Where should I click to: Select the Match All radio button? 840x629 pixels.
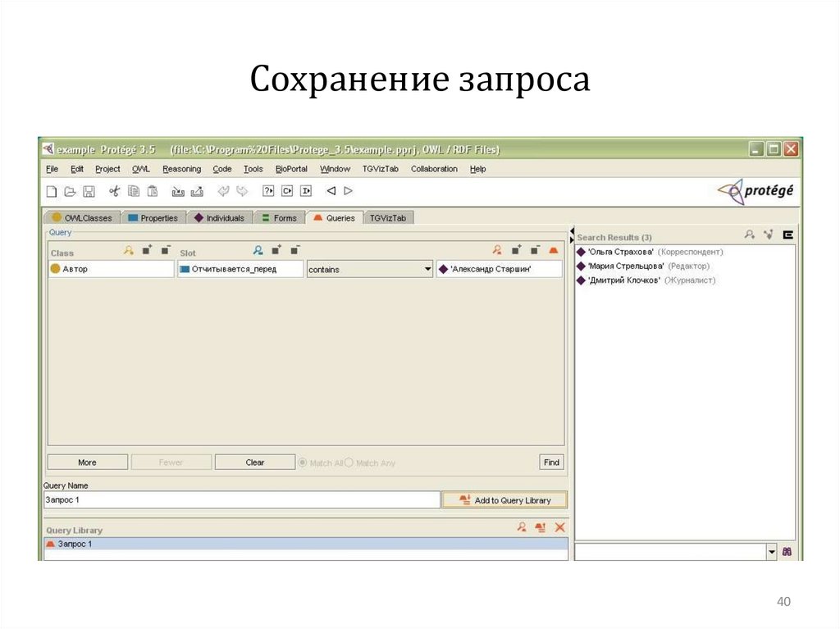pyautogui.click(x=303, y=463)
